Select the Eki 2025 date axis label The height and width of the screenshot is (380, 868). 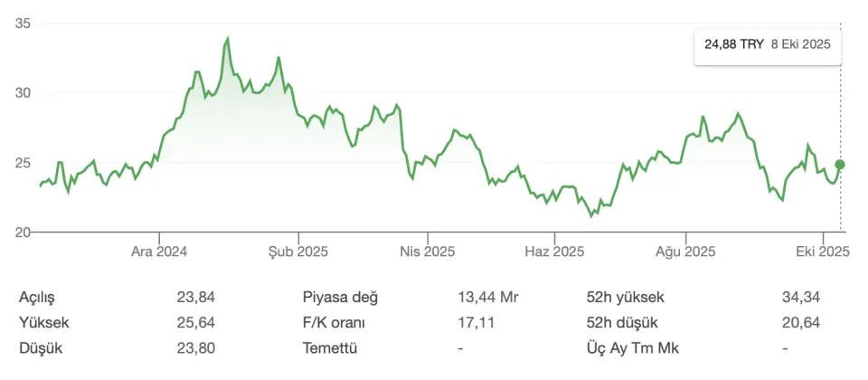822,252
